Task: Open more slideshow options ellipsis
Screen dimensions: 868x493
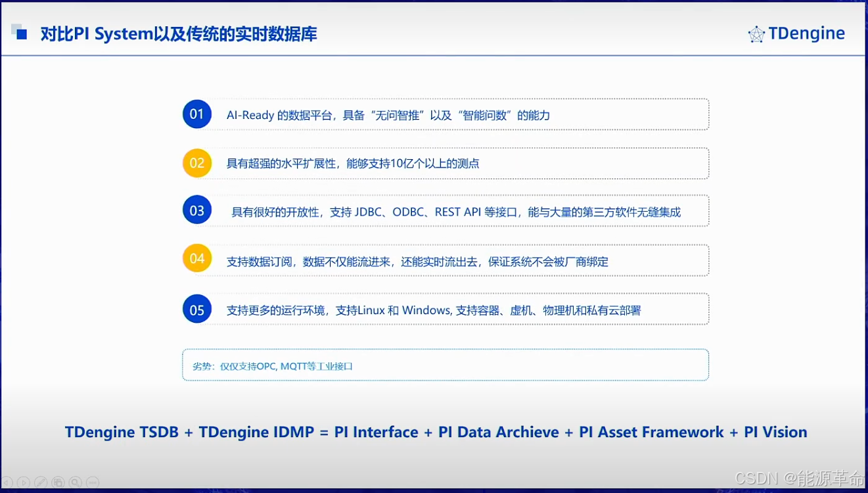Action: click(92, 482)
